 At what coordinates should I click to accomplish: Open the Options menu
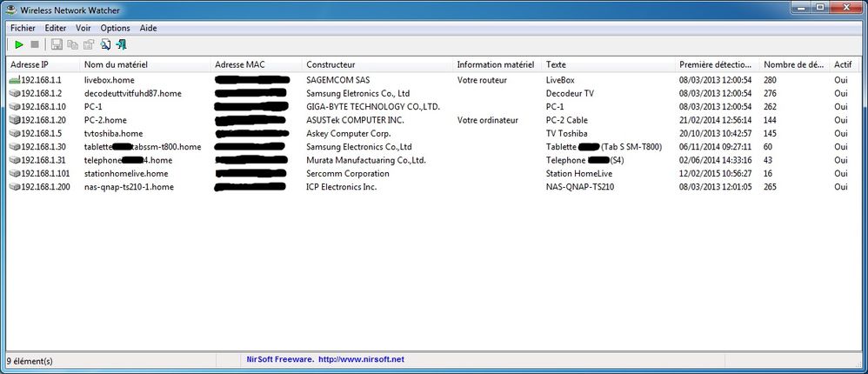(x=115, y=28)
